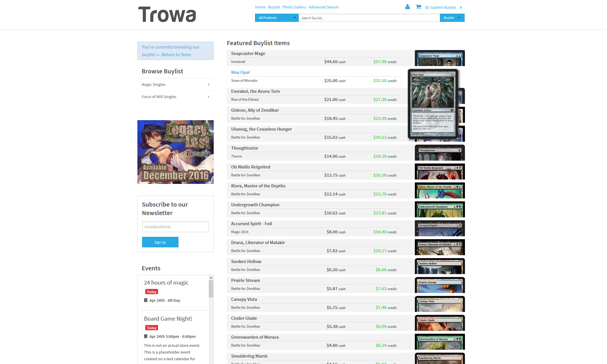Click Prairie Stream card thumbnail
607x364 pixels.
(x=440, y=285)
